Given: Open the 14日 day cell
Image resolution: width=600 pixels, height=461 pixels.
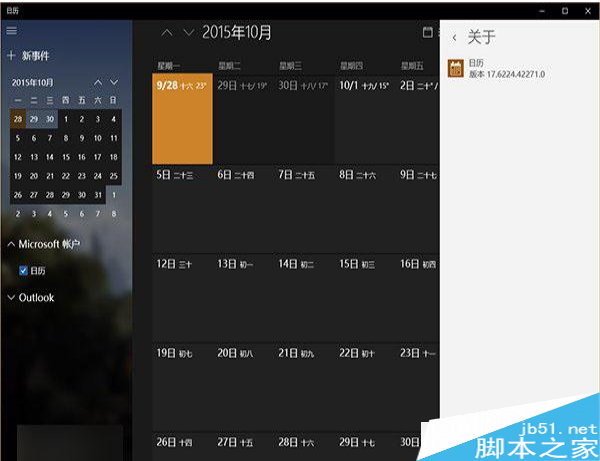Looking at the screenshot, I should coord(304,298).
